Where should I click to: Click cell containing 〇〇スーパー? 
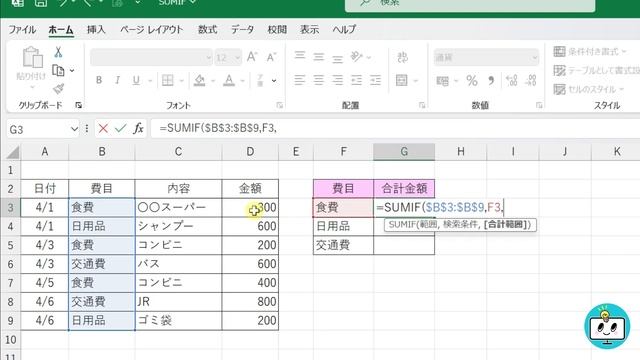pyautogui.click(x=178, y=207)
